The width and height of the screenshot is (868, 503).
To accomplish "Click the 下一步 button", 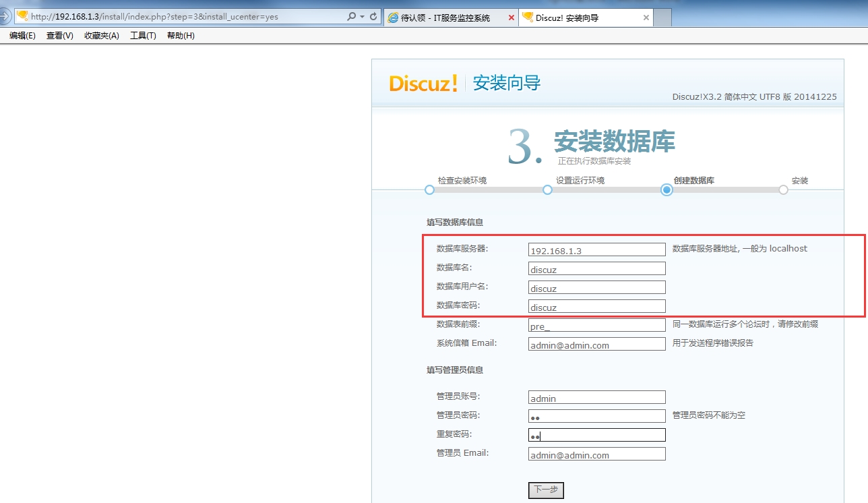I will click(x=546, y=490).
